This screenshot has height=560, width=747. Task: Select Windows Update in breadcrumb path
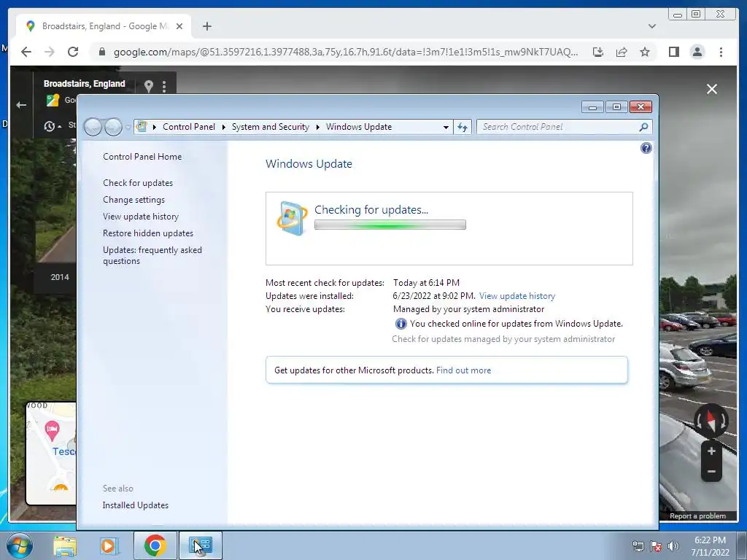359,127
